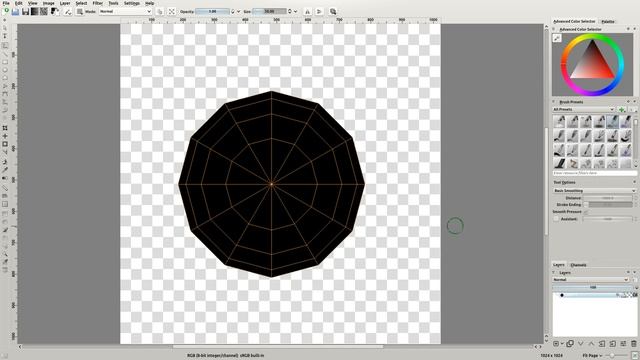Open the Image menu
This screenshot has height=360, width=640.
(x=49, y=3)
